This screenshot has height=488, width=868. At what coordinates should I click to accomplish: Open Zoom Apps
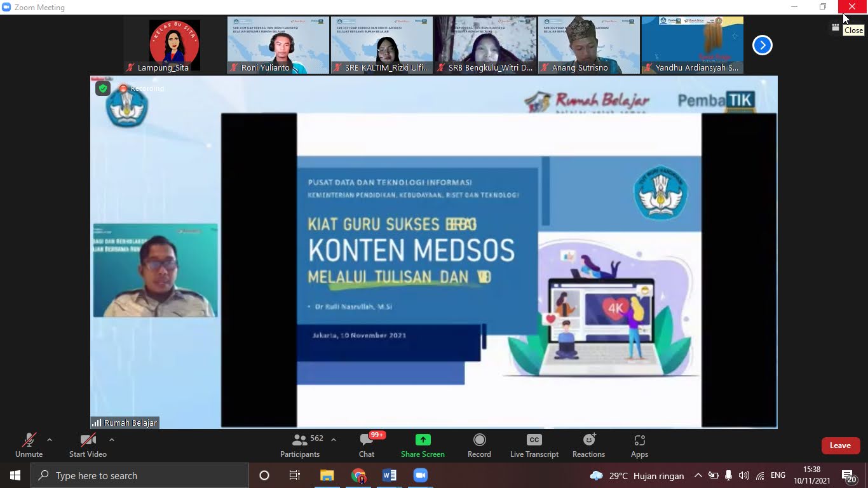[639, 445]
